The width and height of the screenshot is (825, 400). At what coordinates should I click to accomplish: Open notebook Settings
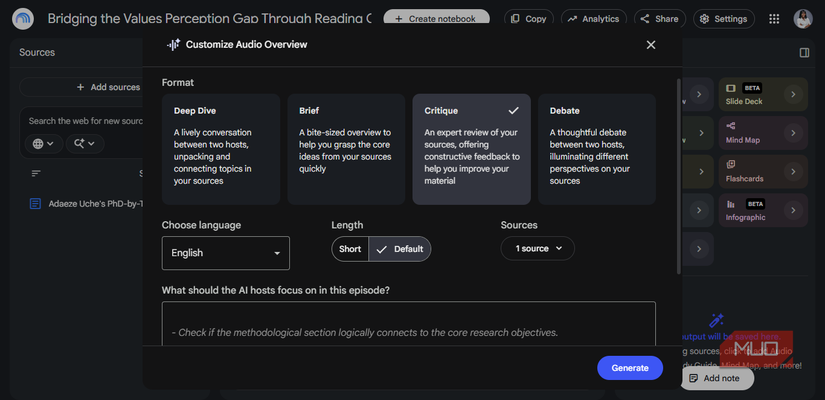click(723, 19)
